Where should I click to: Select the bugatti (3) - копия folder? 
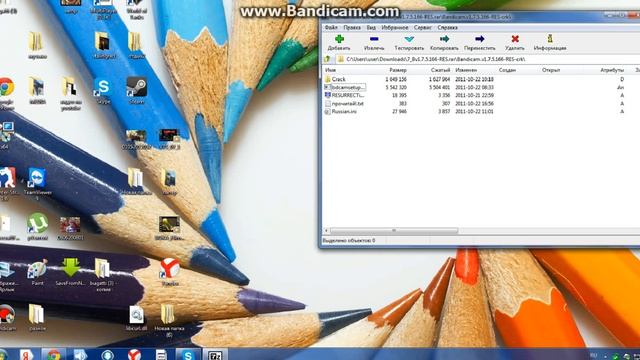point(102,275)
